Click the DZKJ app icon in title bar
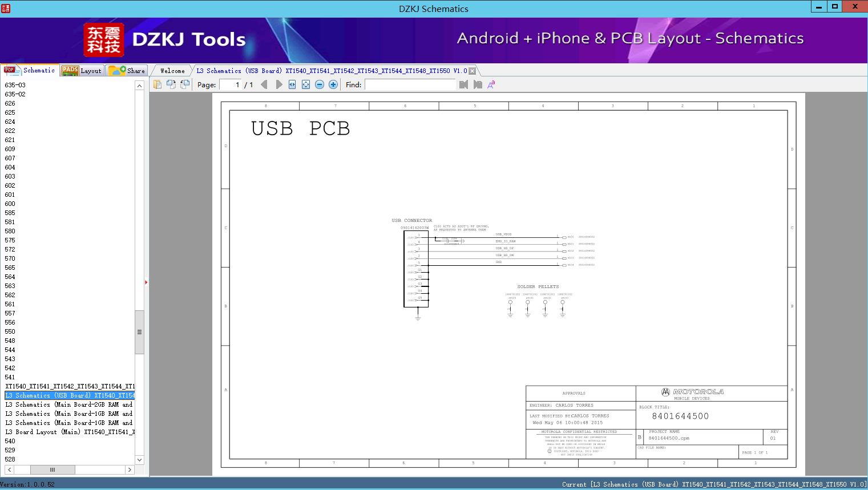868x490 pixels. coord(6,8)
